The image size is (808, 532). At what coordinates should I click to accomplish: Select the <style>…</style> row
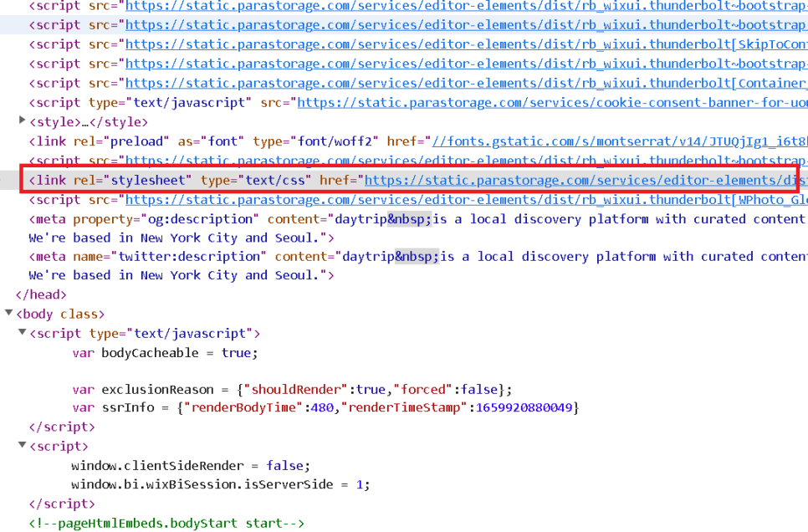point(89,122)
